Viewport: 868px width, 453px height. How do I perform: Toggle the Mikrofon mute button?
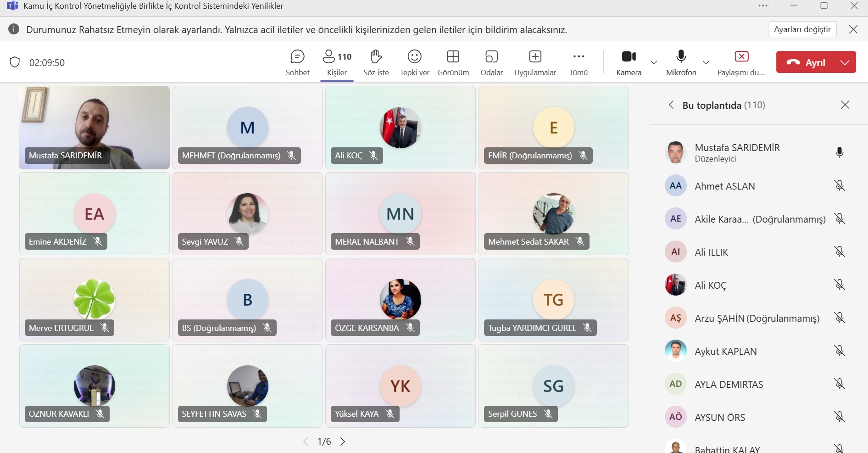tap(681, 57)
